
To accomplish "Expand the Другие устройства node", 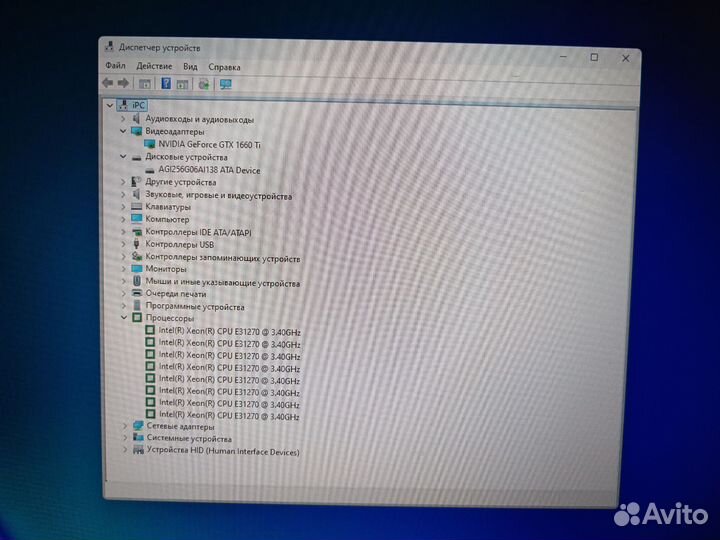I will click(x=123, y=182).
